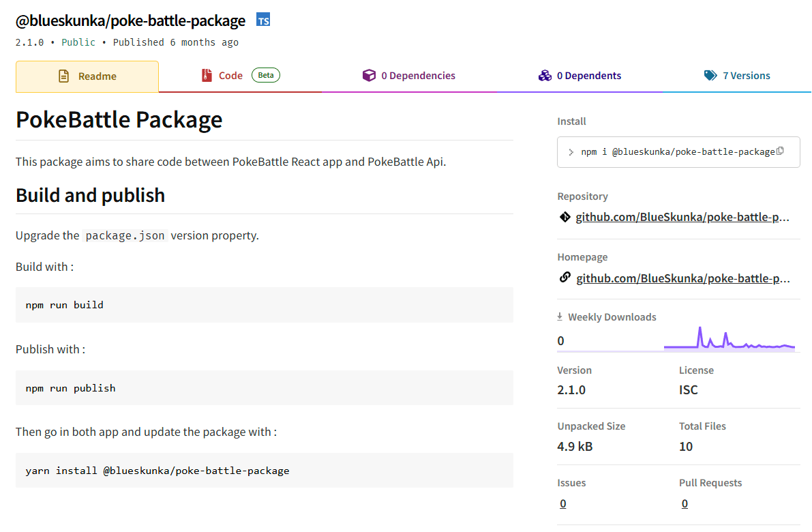Image resolution: width=812 pixels, height=532 pixels.
Task: Open the Pull Requests count link
Action: 685,503
